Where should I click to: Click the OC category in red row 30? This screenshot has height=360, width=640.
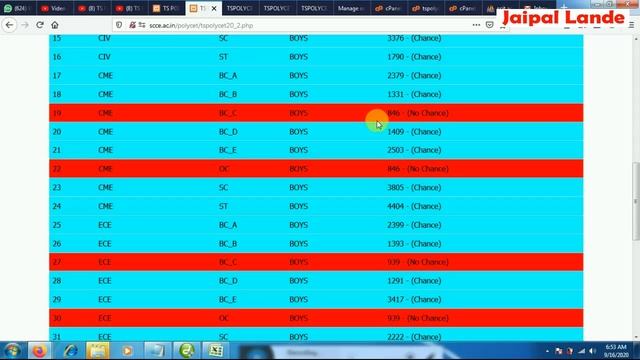pos(224,318)
